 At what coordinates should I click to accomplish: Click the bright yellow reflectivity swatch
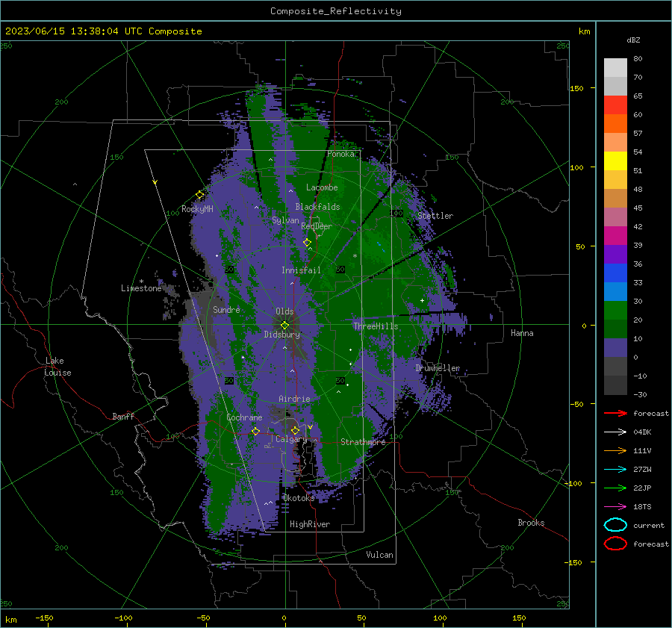615,161
